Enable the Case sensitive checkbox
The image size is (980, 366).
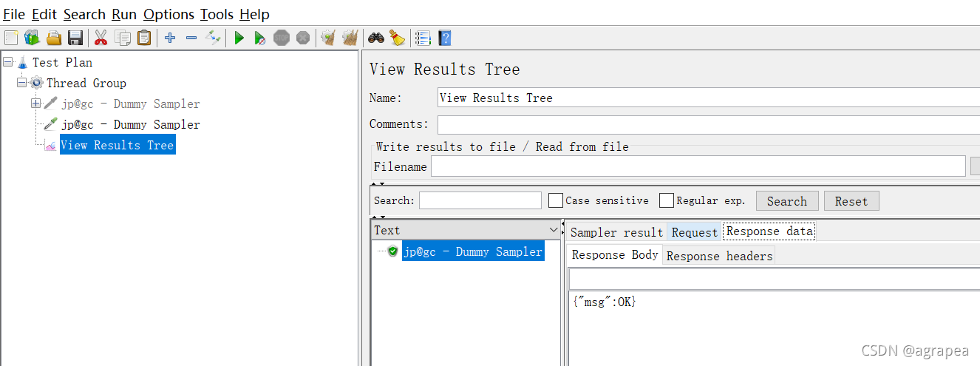pyautogui.click(x=556, y=200)
